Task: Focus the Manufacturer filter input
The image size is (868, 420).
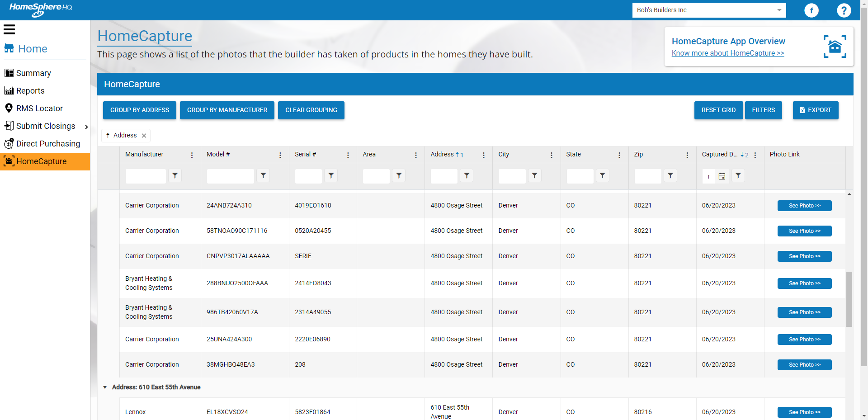Action: (x=146, y=176)
